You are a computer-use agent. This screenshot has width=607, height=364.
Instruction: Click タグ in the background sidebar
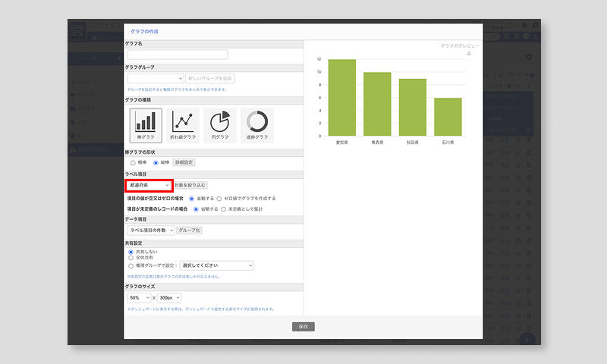click(x=82, y=123)
